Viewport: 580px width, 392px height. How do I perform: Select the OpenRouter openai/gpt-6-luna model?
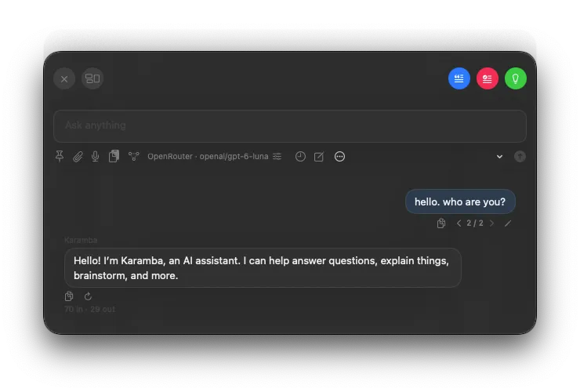coord(208,157)
